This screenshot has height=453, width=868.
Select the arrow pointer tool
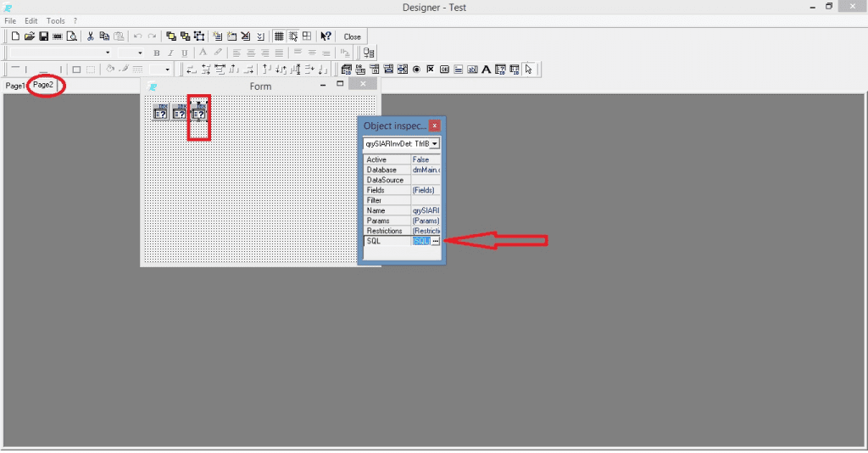(529, 70)
